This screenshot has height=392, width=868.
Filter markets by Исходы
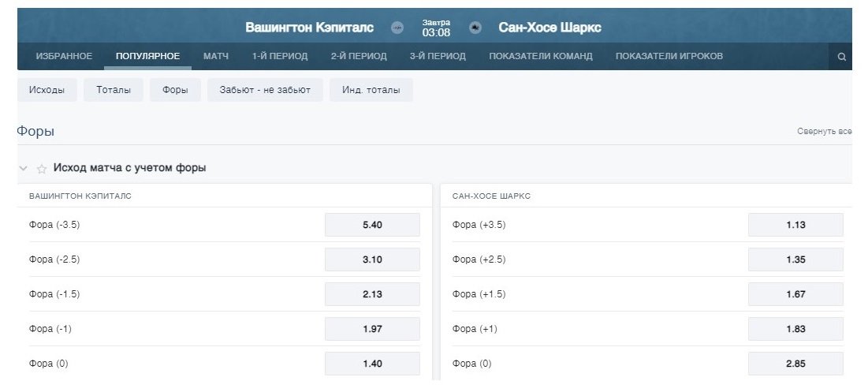[47, 90]
